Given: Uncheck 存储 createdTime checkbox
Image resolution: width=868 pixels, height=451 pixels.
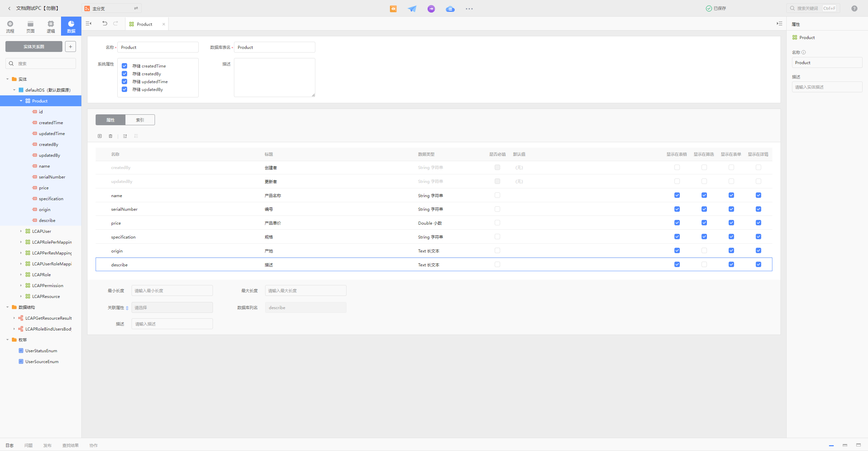Looking at the screenshot, I should 124,66.
